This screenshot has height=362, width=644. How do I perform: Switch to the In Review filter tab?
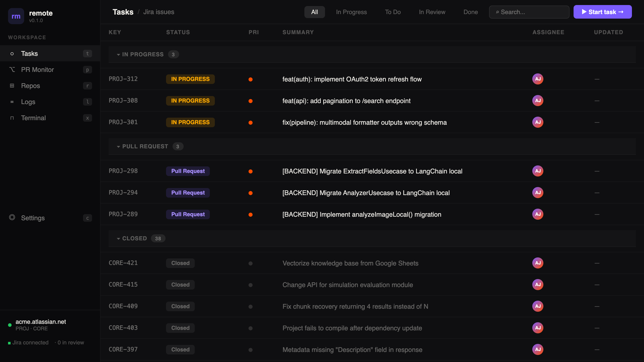pos(432,12)
